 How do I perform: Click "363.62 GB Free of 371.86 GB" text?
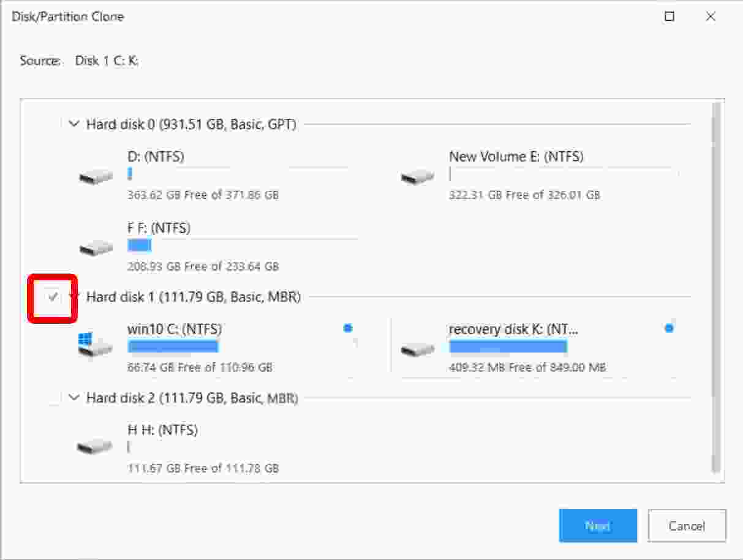click(203, 195)
